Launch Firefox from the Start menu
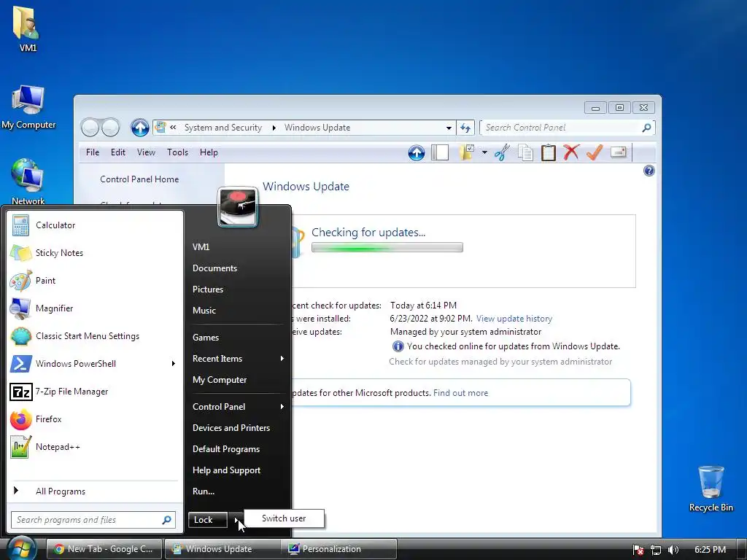 coord(94,419)
